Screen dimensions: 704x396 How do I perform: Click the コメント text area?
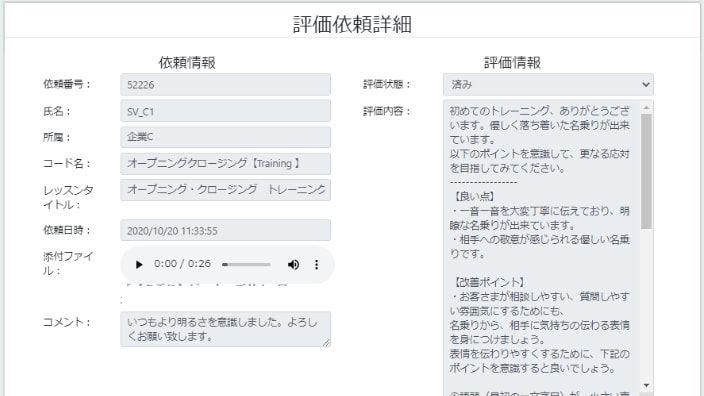coord(225,329)
